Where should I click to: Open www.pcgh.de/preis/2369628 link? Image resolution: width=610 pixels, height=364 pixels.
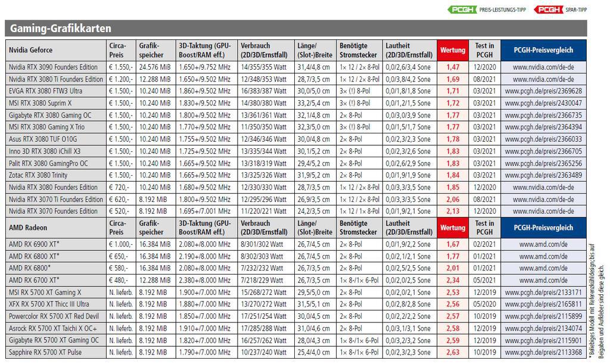point(543,91)
